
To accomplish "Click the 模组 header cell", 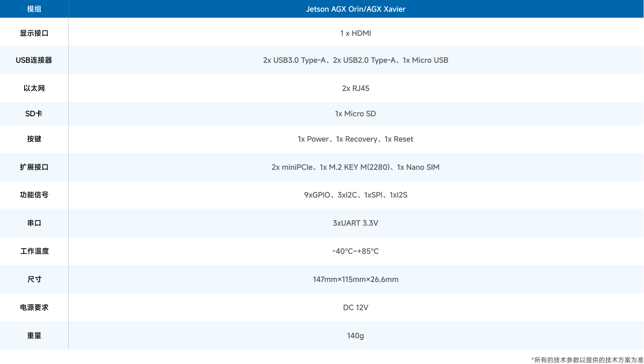I will 34,9.
